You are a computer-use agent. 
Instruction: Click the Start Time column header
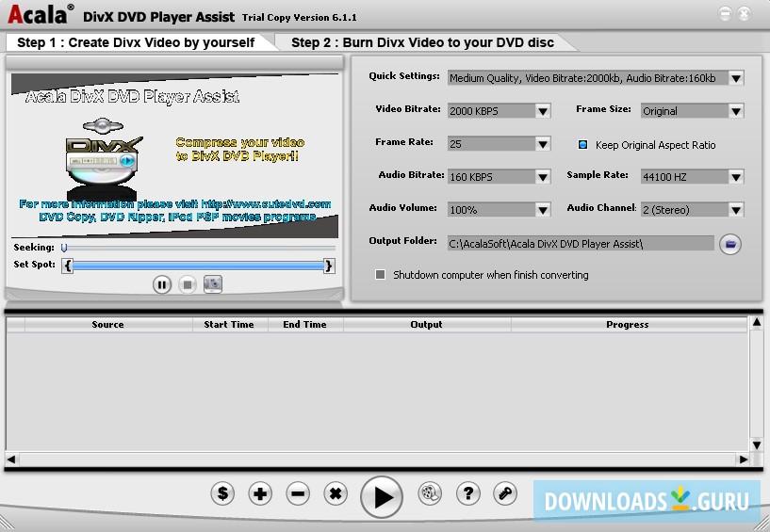point(229,325)
